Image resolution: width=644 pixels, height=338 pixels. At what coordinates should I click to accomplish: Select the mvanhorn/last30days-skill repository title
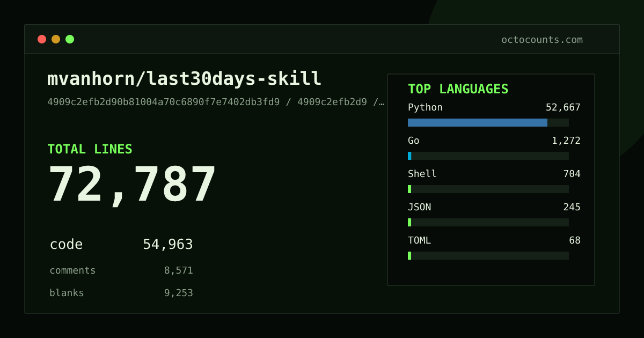point(184,79)
